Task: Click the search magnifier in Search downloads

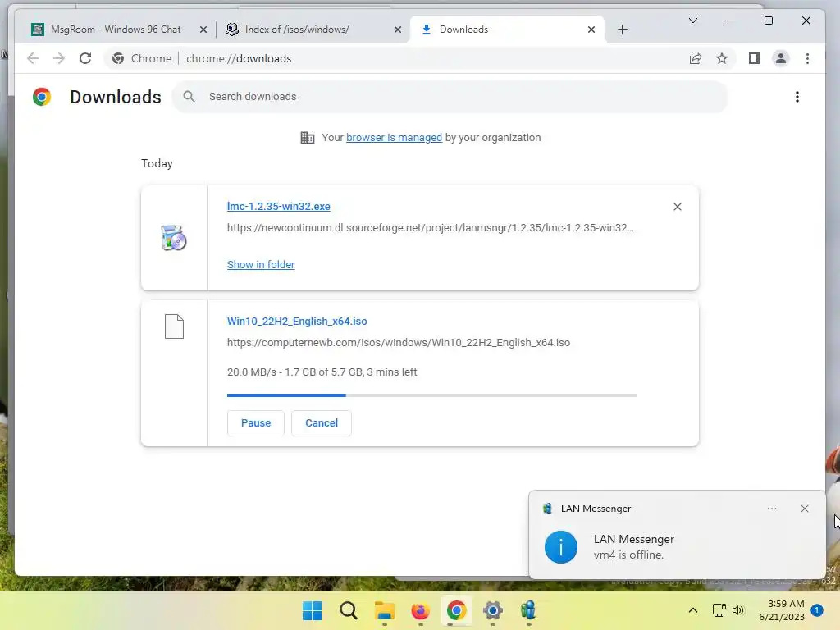Action: click(x=189, y=97)
